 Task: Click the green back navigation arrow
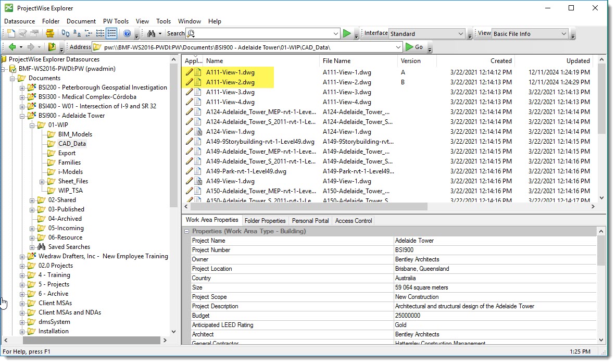(x=12, y=47)
